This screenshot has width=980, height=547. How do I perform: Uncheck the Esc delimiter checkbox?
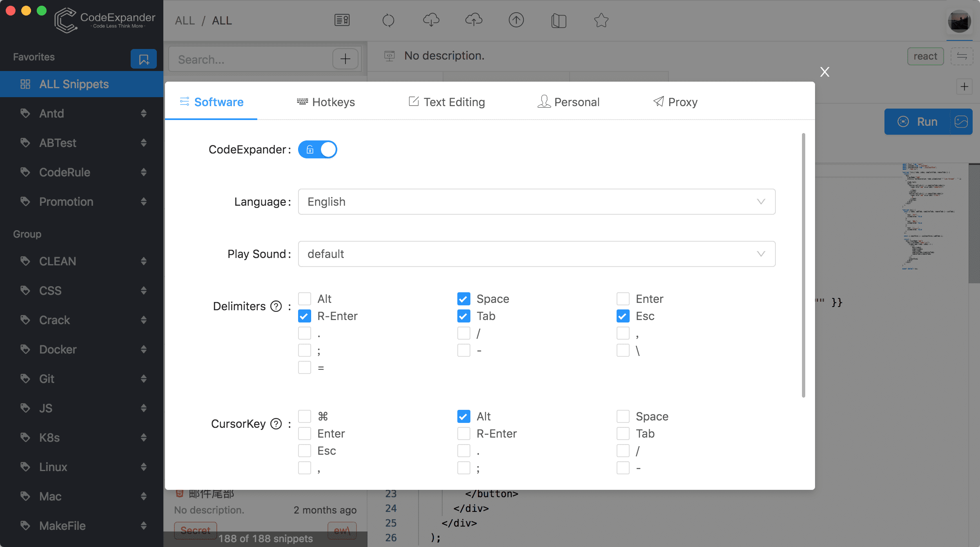coord(623,316)
